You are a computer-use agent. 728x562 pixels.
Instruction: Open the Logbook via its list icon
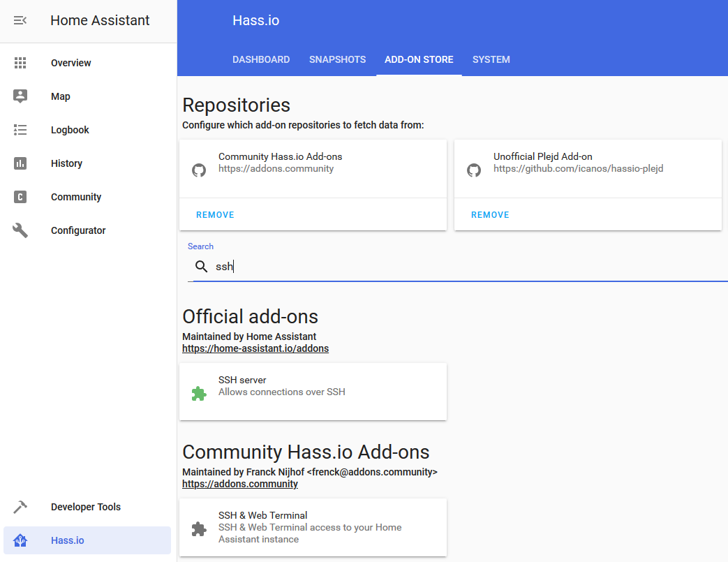pos(20,130)
